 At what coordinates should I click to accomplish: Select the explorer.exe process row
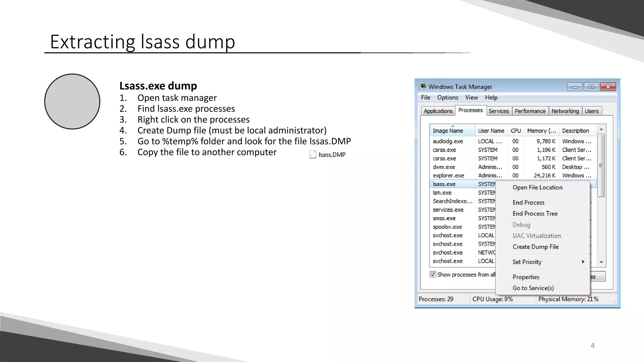[513, 175]
